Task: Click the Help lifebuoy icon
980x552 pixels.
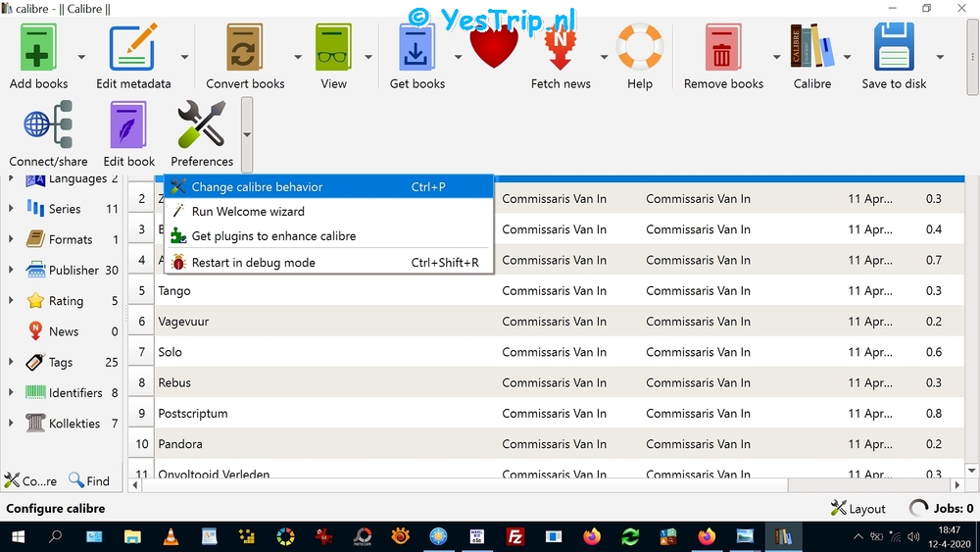Action: pos(640,47)
